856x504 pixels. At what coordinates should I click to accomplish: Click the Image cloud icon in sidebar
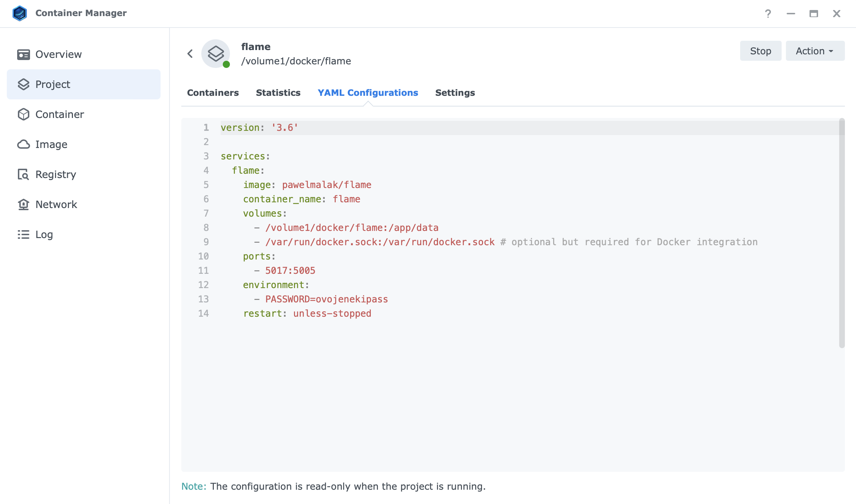[x=24, y=144]
